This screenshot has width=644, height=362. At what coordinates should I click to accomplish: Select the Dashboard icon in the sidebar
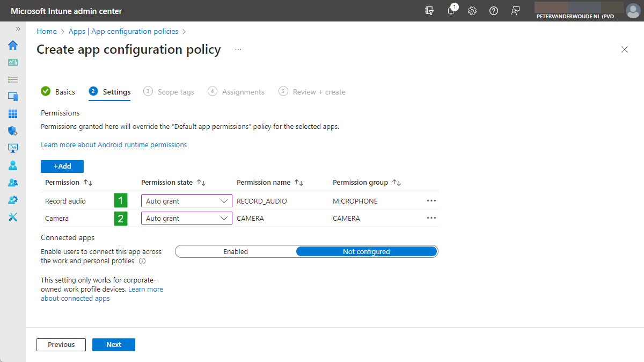(12, 62)
